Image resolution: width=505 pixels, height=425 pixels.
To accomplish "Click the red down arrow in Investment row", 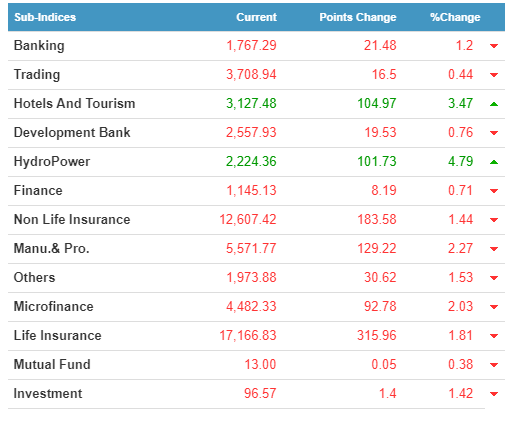I will point(494,394).
